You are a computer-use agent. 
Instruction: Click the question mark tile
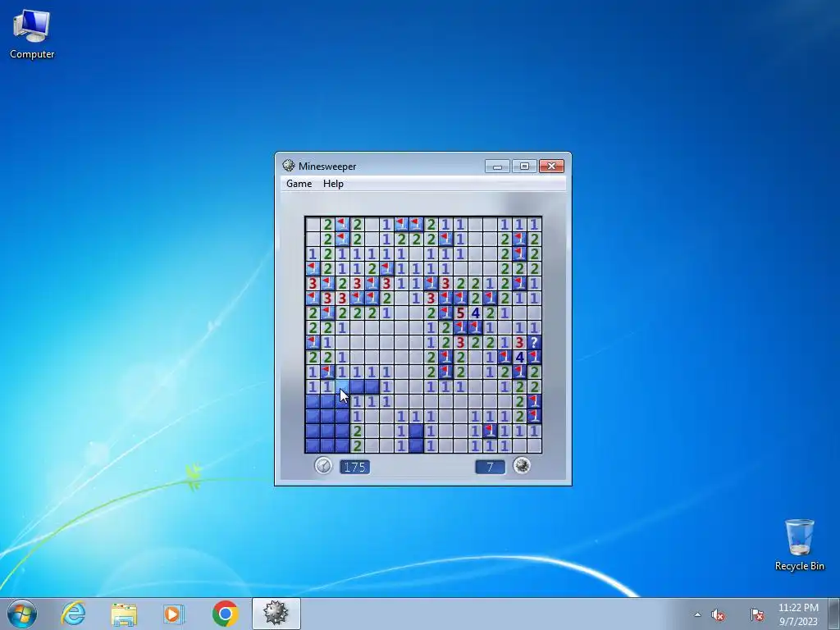point(534,342)
